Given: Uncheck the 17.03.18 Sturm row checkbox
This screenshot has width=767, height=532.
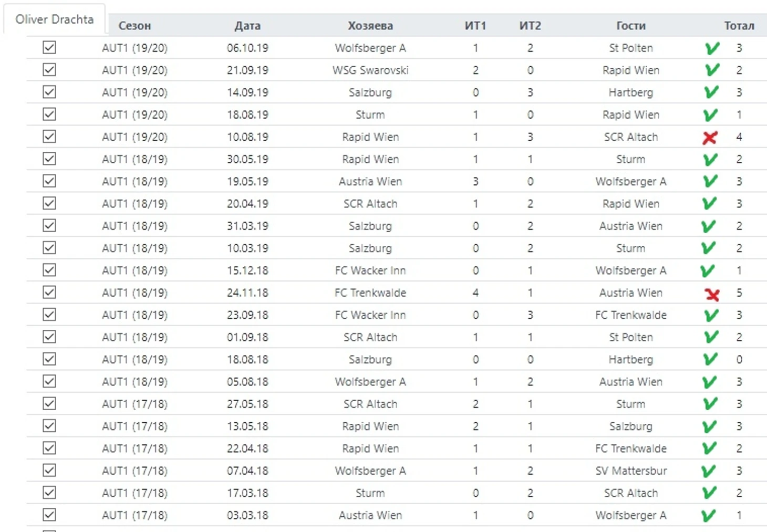Looking at the screenshot, I should click(x=49, y=493).
